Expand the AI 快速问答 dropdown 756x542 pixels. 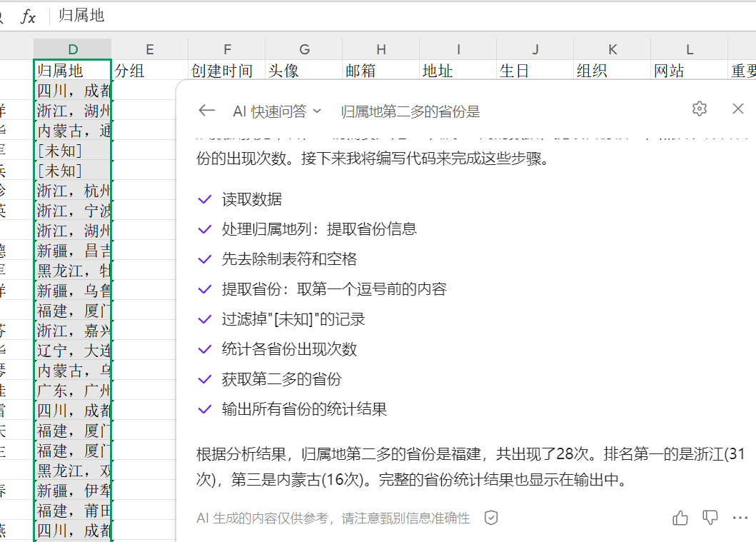[277, 111]
